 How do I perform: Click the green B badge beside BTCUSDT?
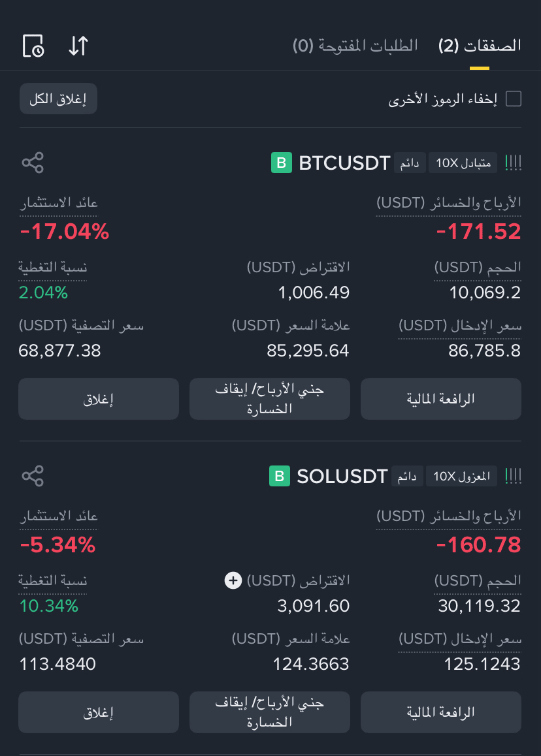tap(282, 163)
